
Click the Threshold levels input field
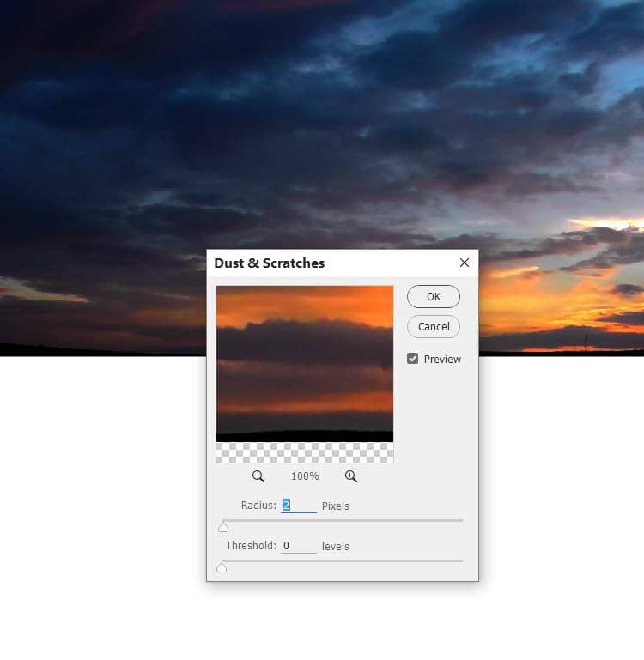299,546
